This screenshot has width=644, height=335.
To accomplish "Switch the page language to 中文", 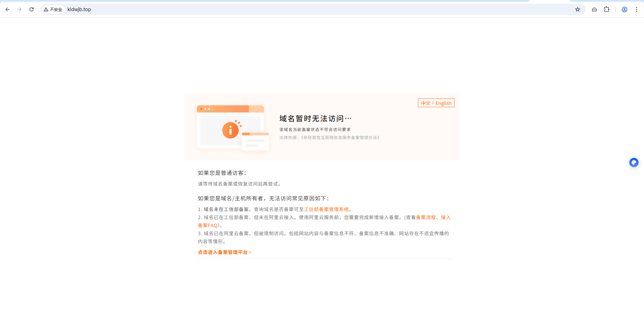I will click(x=426, y=103).
